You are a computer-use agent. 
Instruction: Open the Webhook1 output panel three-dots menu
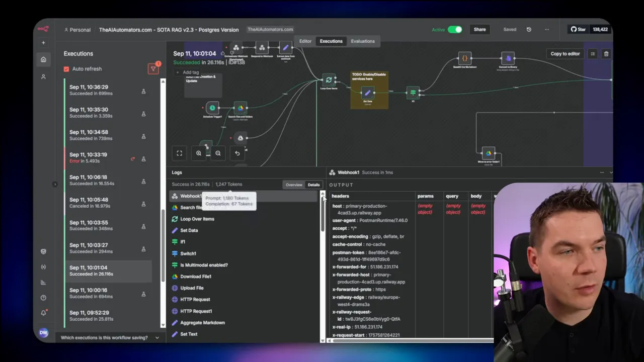[602, 172]
